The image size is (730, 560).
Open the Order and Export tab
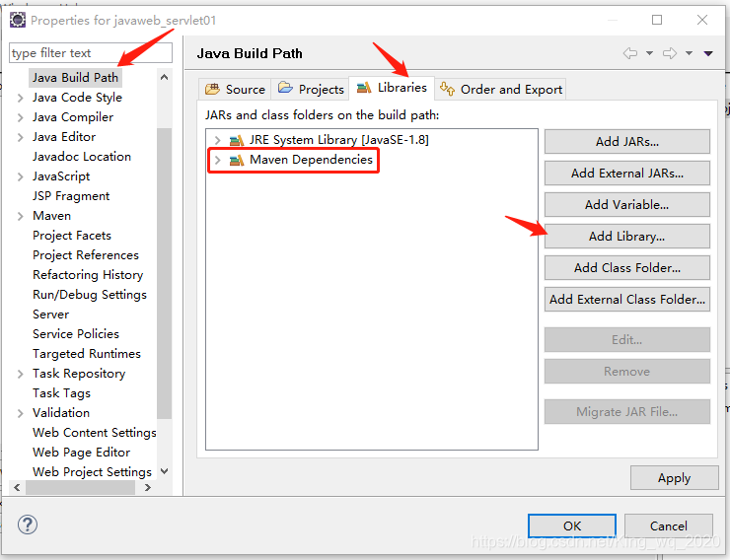tap(501, 90)
